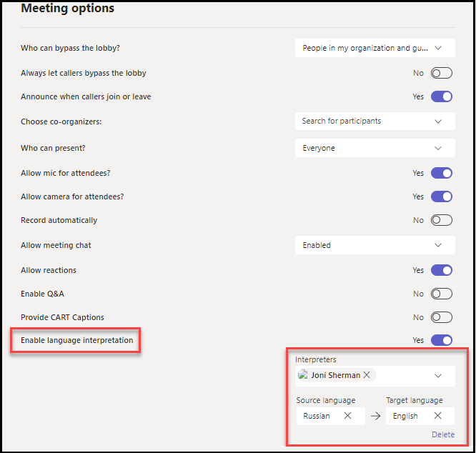Click the Russian source language field

click(x=318, y=416)
